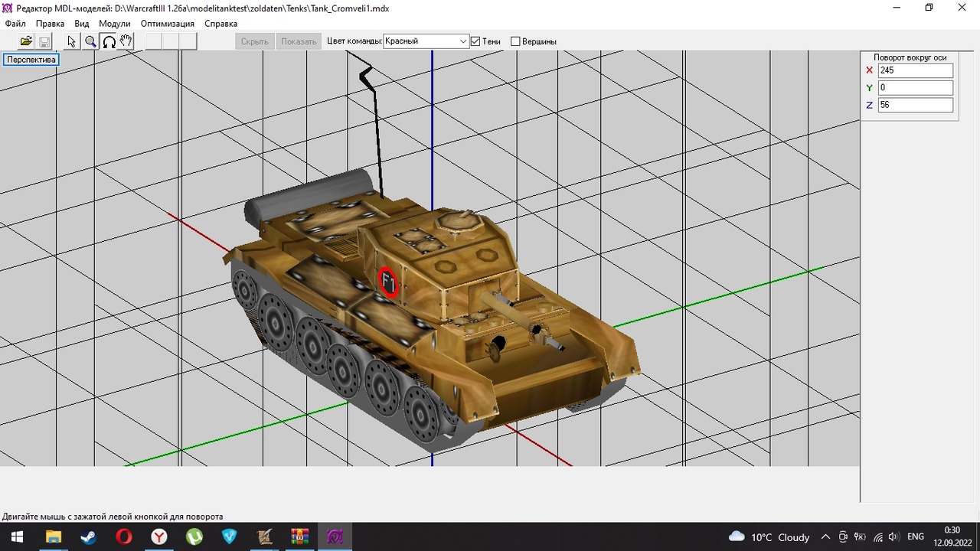Open the Справка menu
Screen dimensions: 980x551
click(221, 24)
